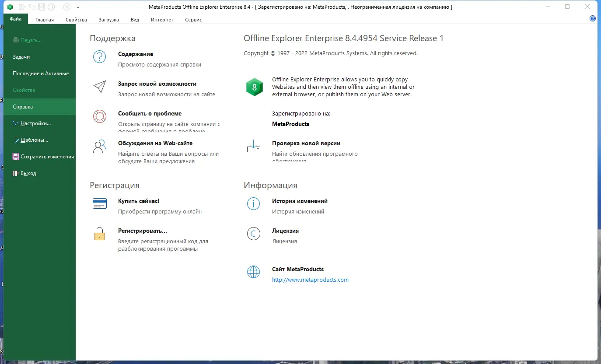Click the paper-plane feature request icon
Screen dimensions: 601x364
[x=100, y=86]
